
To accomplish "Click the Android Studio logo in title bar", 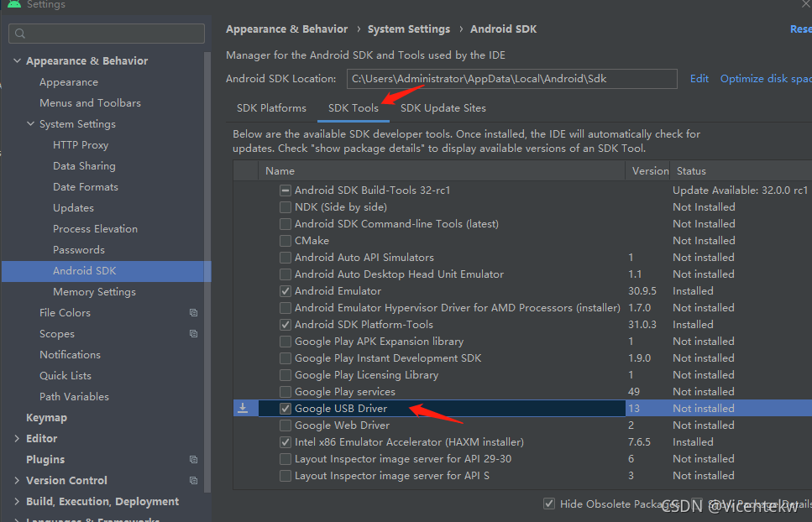I will tap(14, 3).
